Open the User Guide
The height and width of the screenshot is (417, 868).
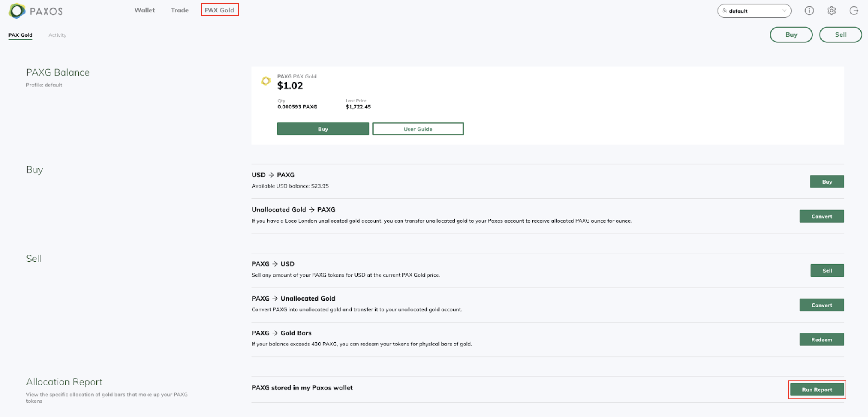[418, 129]
